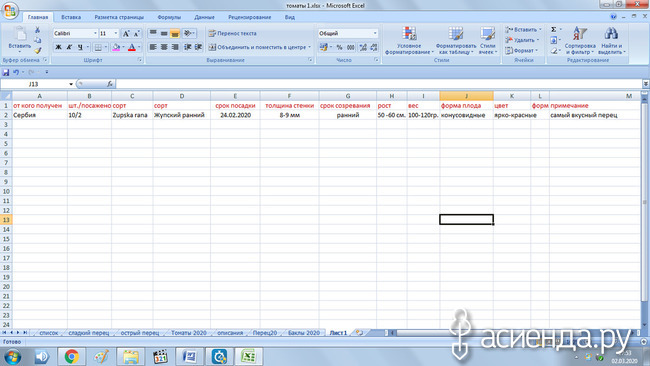The height and width of the screenshot is (366, 650).
Task: Click the AutoSum sigma icon
Action: click(553, 30)
